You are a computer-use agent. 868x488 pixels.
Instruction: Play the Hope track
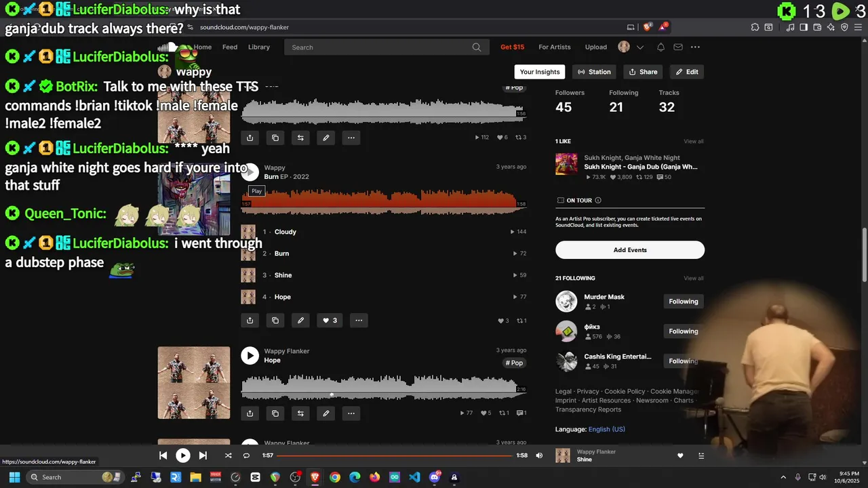[x=250, y=355]
